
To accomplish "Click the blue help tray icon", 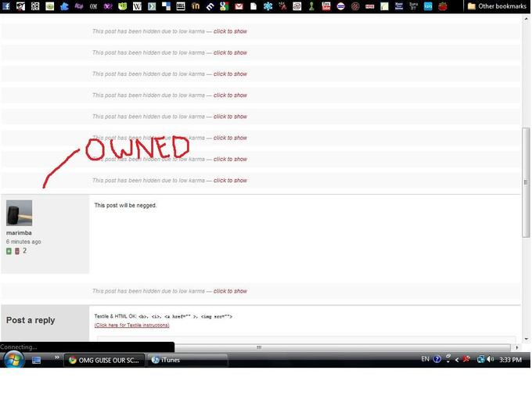I will 437,359.
